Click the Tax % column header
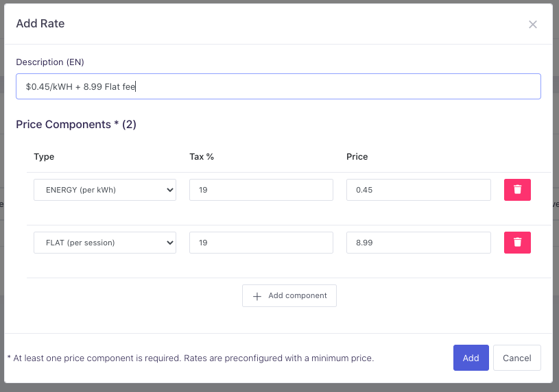 pyautogui.click(x=202, y=157)
